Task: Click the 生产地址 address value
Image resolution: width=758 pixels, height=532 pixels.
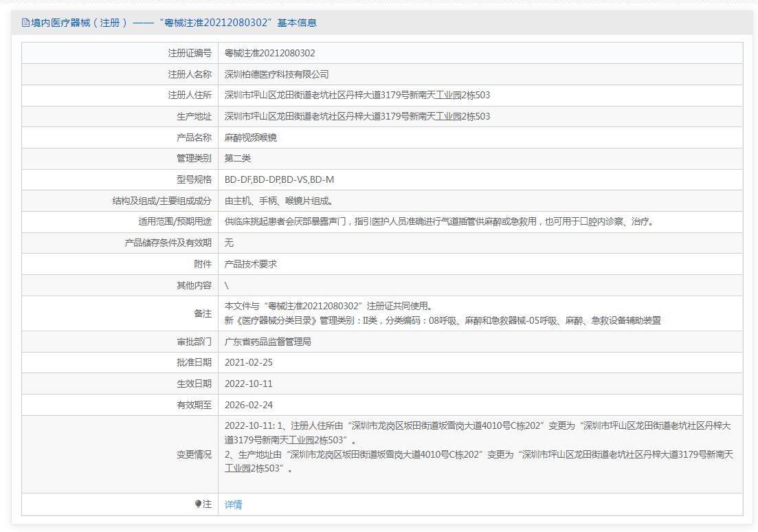Action: [x=357, y=116]
